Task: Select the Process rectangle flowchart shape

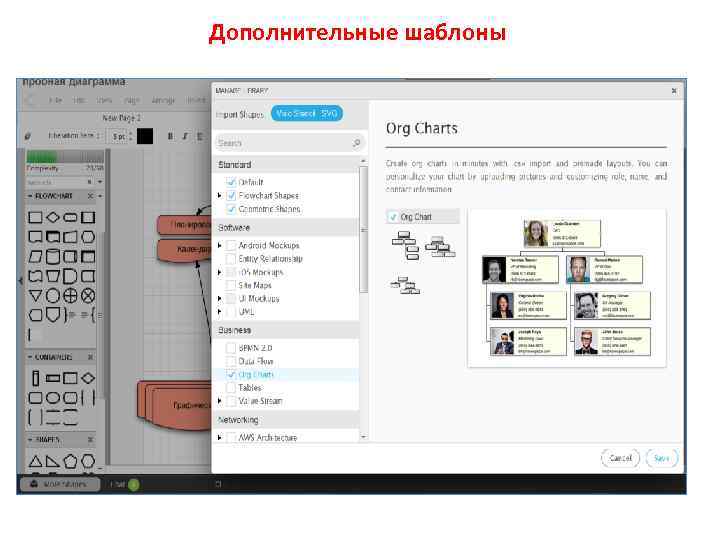Action: 35,217
